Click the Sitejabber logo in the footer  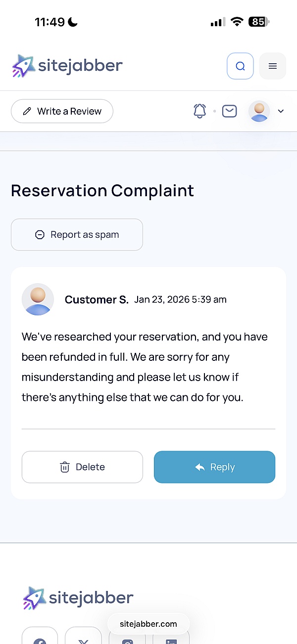pos(78,598)
